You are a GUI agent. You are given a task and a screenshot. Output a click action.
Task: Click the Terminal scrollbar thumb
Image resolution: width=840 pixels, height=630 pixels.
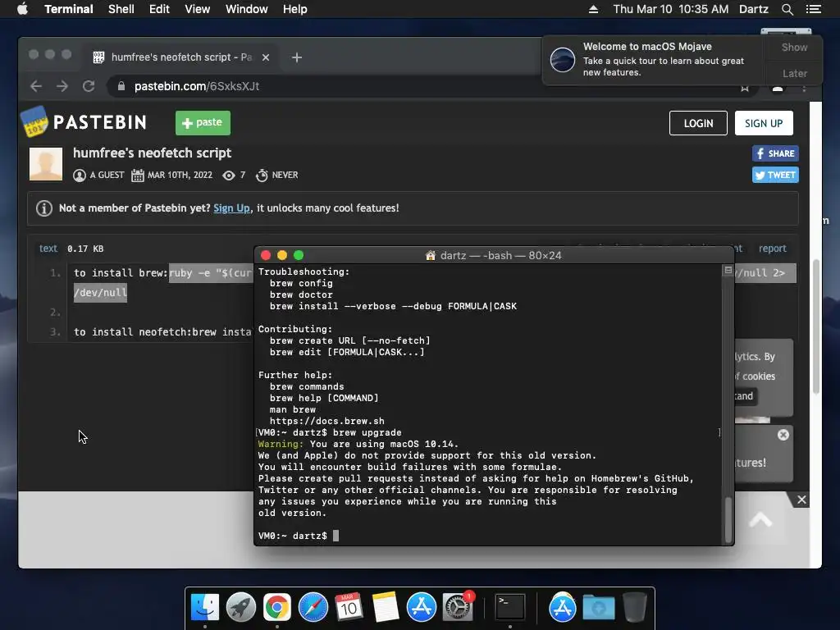click(x=728, y=519)
